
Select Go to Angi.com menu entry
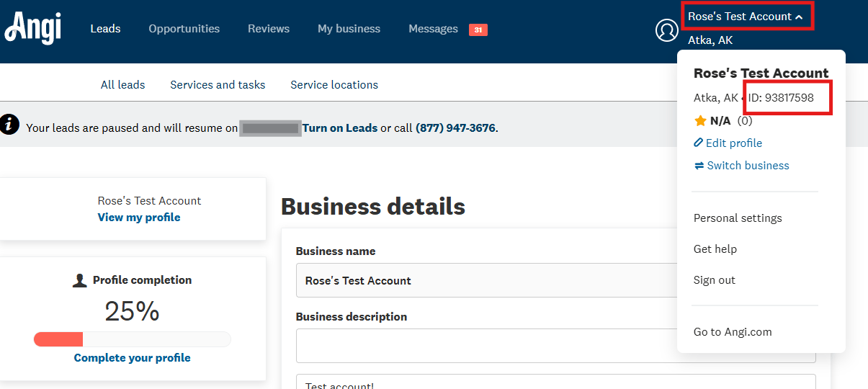(733, 331)
